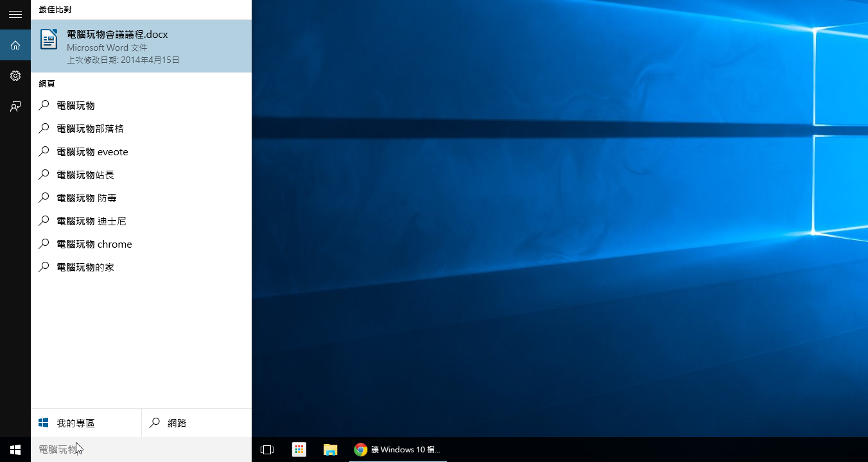Click the 網頁 section header
Viewport: 868px width, 462px height.
coord(47,83)
